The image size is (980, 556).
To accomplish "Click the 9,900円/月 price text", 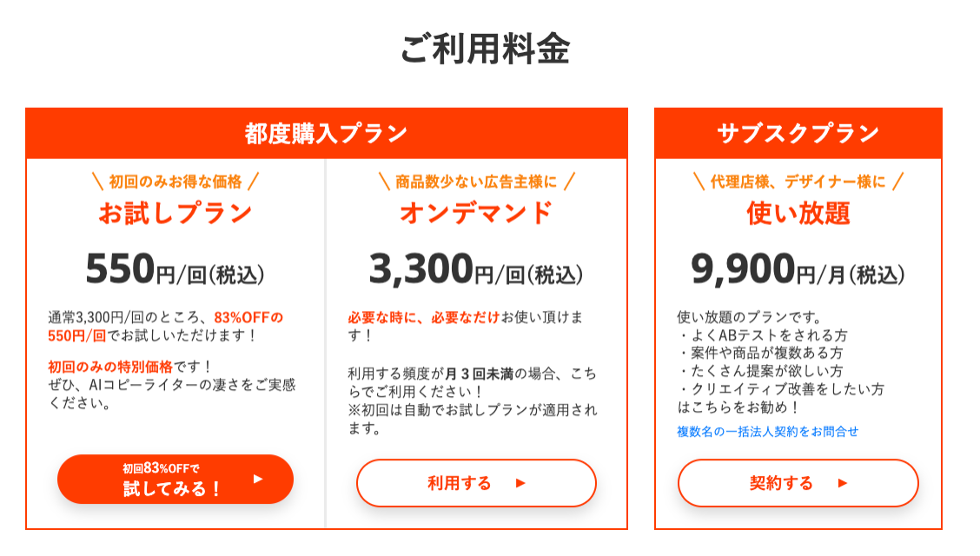I will tap(798, 270).
